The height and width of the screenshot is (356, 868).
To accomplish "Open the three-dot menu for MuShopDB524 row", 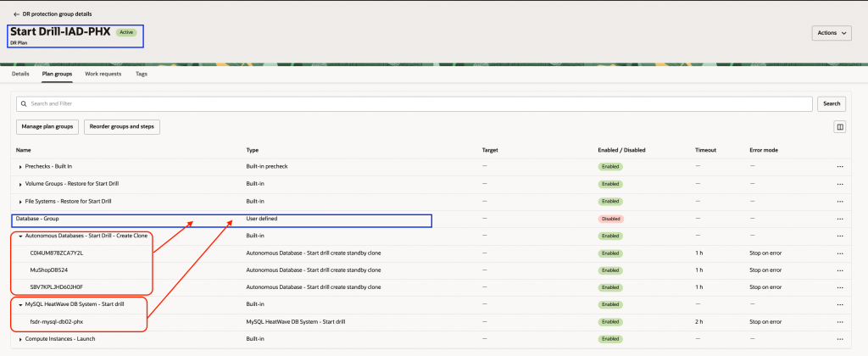I will coord(839,270).
